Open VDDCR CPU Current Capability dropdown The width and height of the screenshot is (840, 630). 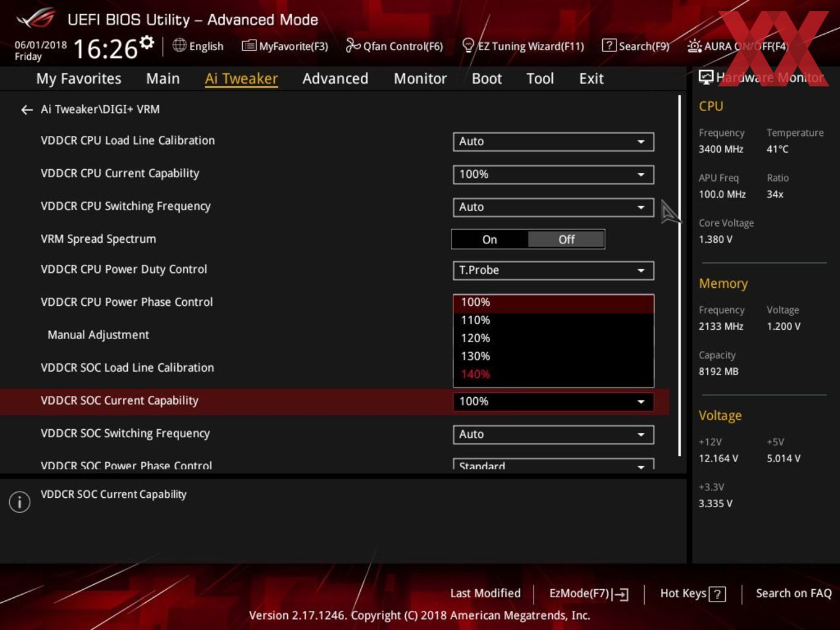(x=553, y=174)
